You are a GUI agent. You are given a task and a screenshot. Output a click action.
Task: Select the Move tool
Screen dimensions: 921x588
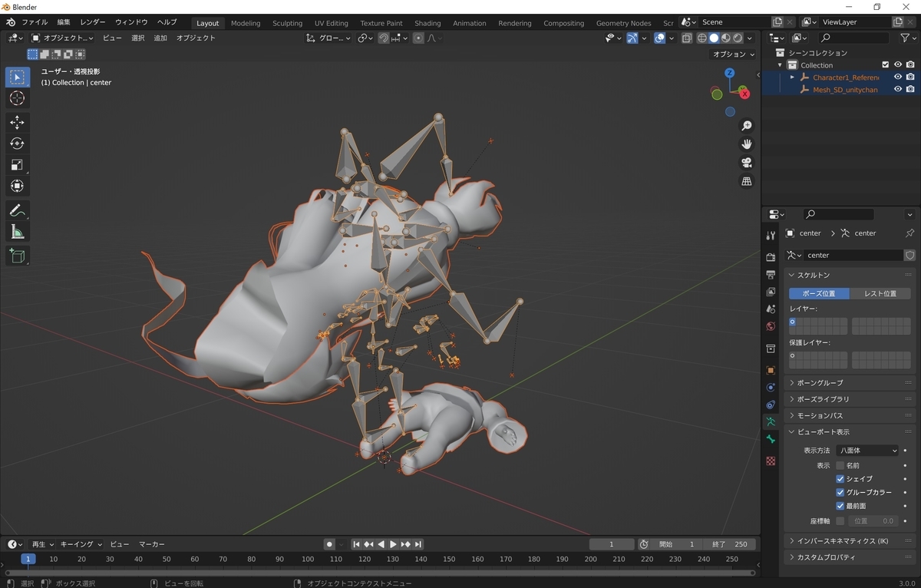click(x=17, y=123)
